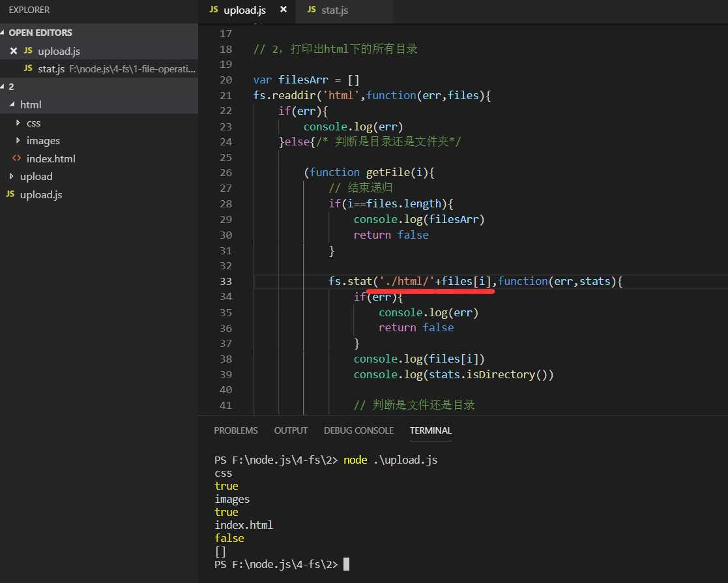728x583 pixels.
Task: Click JS file icon of stat.js in Open Editors
Action: [28, 68]
